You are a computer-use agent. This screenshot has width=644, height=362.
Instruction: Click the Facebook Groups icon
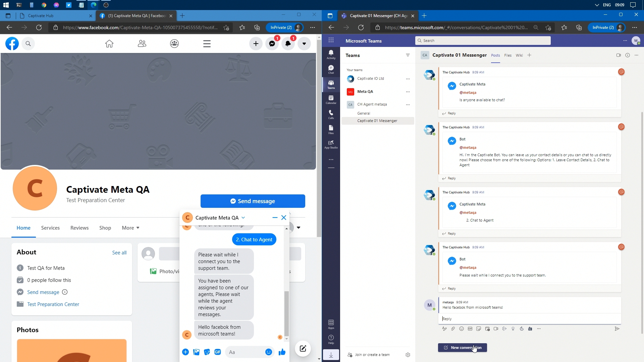coord(174,44)
